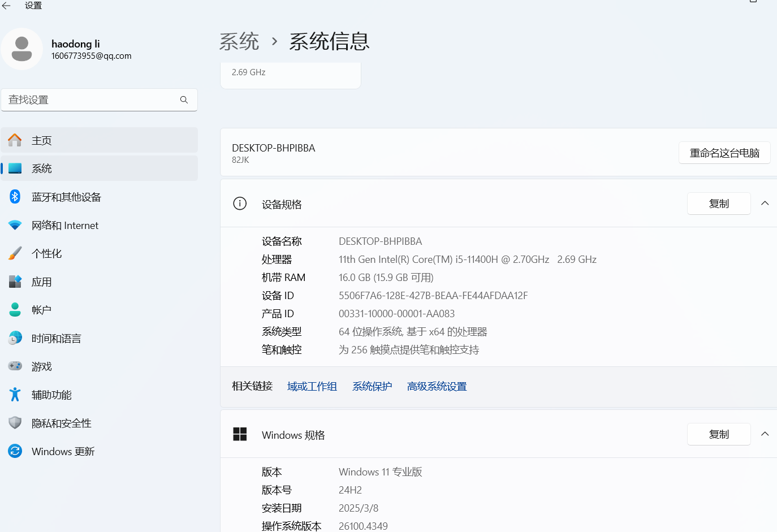Select Time and Language settings

[x=57, y=338]
